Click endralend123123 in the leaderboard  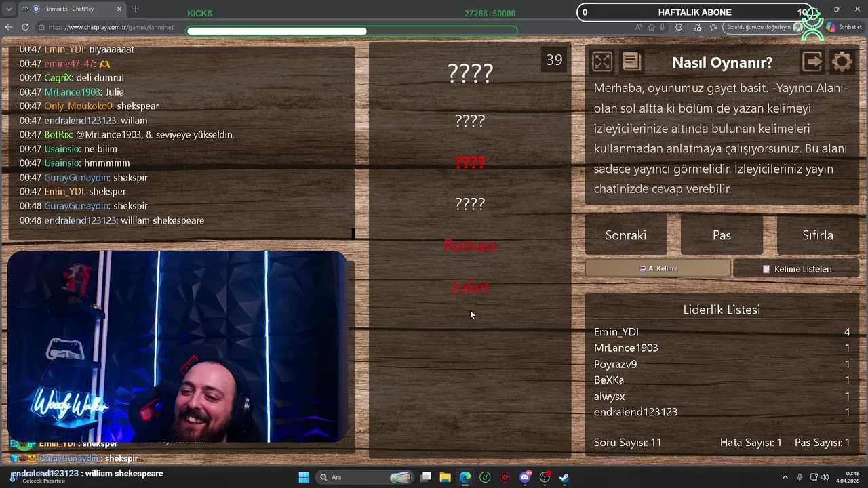(635, 412)
